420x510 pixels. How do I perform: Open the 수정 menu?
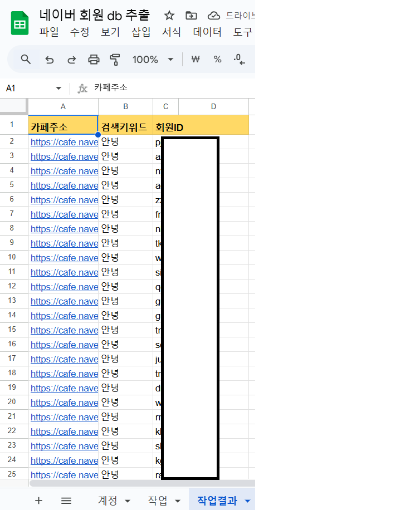coord(80,32)
